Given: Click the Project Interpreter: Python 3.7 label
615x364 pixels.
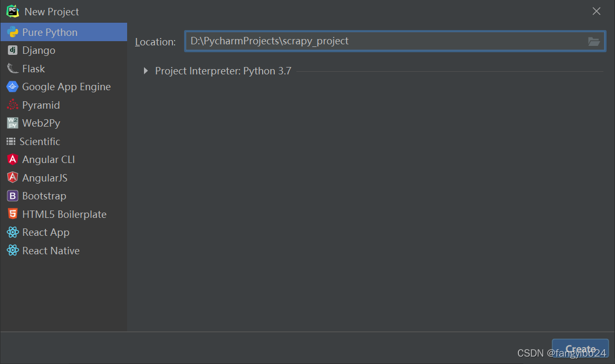Looking at the screenshot, I should pos(223,71).
